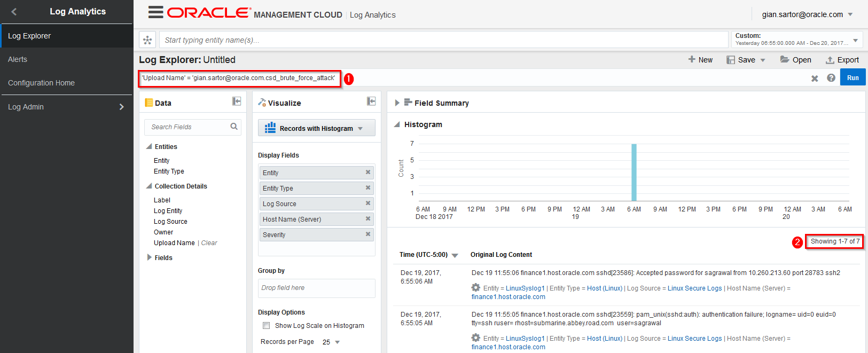Clear the query with the X icon
868x353 pixels.
pyautogui.click(x=815, y=79)
